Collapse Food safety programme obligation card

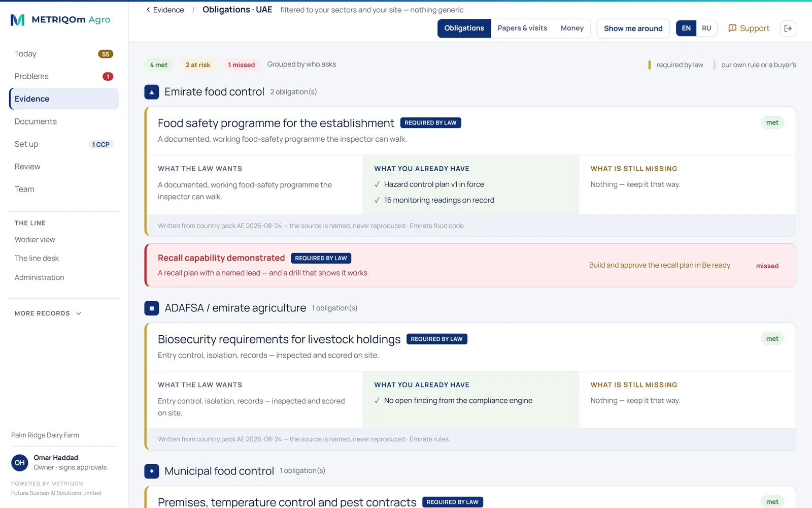[x=470, y=131]
